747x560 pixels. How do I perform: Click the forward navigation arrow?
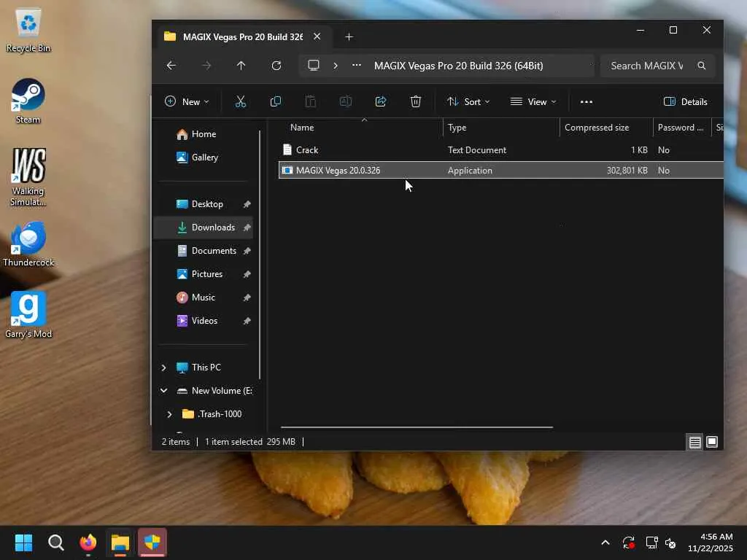tap(206, 66)
